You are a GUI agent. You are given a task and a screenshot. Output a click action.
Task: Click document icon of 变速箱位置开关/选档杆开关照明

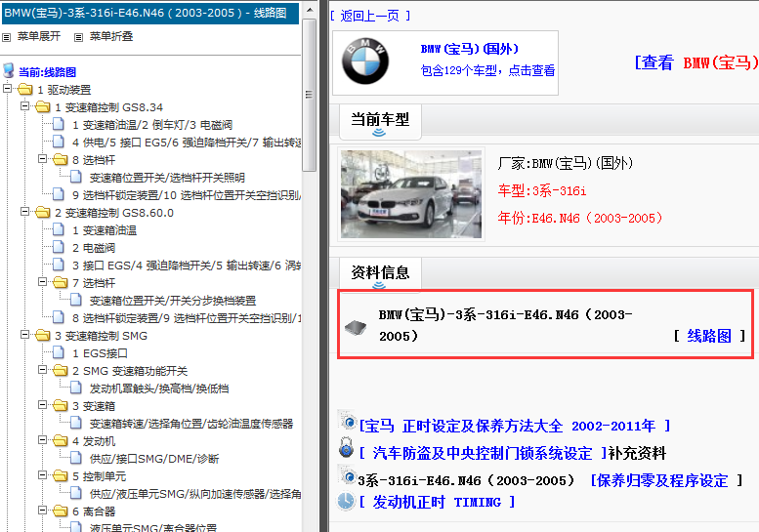(76, 177)
